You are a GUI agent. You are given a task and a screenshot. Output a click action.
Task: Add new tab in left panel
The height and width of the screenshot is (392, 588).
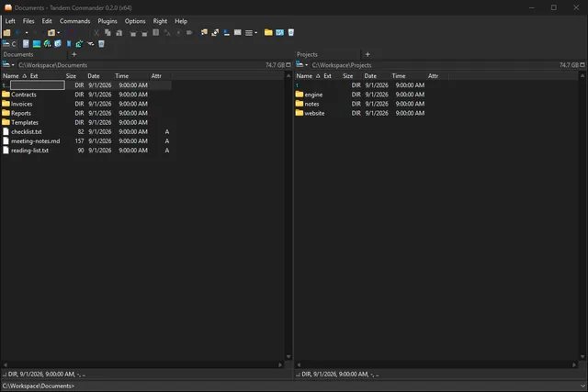tap(74, 54)
